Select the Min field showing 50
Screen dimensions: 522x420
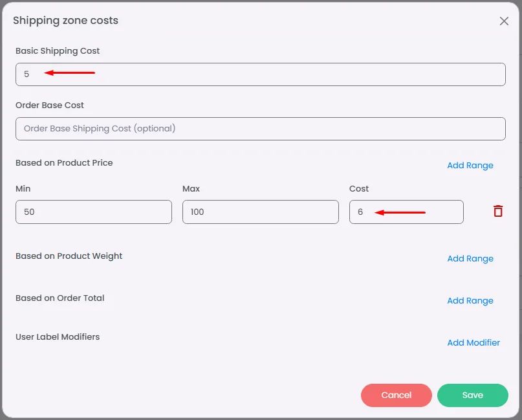click(x=94, y=212)
